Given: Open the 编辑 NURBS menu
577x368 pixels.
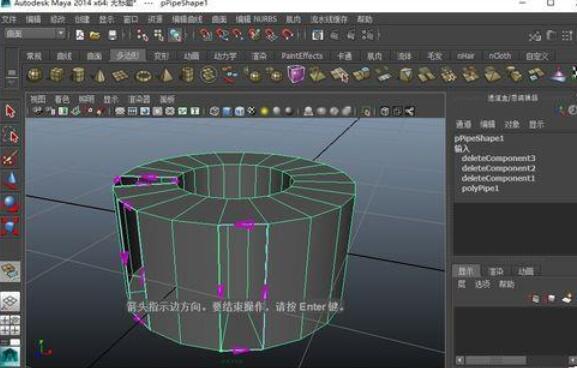Looking at the screenshot, I should pyautogui.click(x=256, y=19).
